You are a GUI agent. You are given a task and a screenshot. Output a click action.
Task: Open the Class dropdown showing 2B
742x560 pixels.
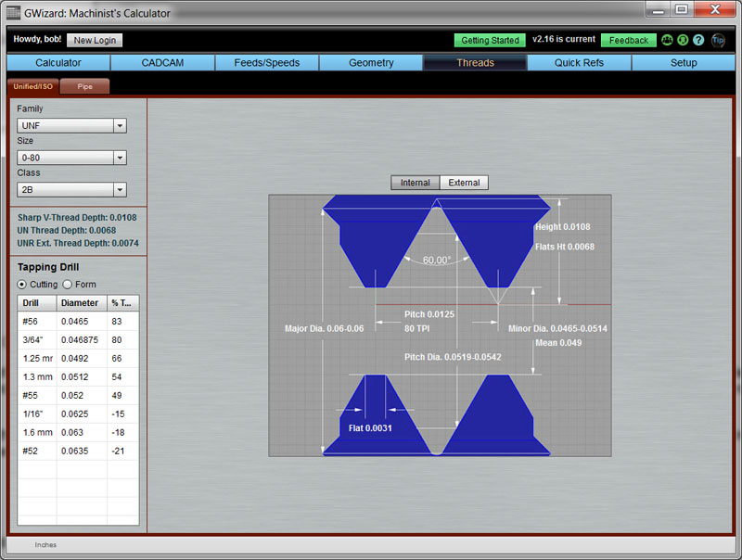(72, 190)
